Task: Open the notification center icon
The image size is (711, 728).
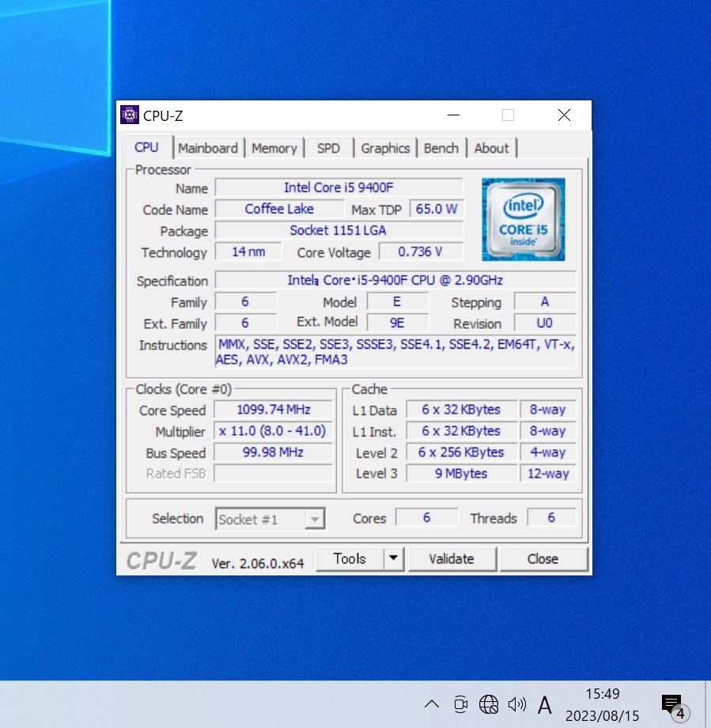Action: point(675,706)
